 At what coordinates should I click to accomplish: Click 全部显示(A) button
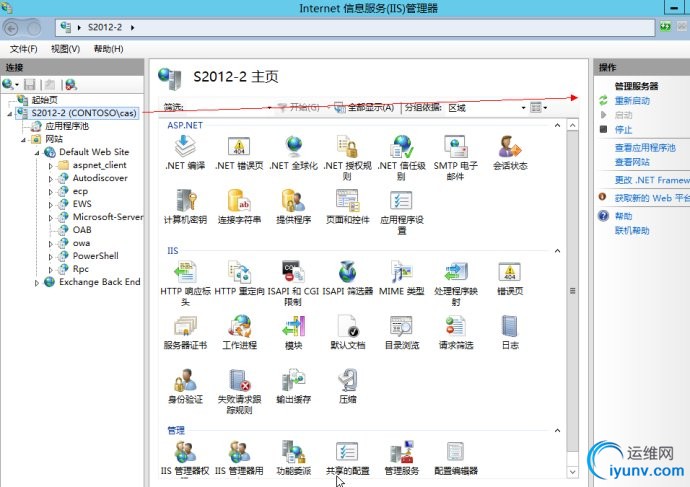[364, 107]
